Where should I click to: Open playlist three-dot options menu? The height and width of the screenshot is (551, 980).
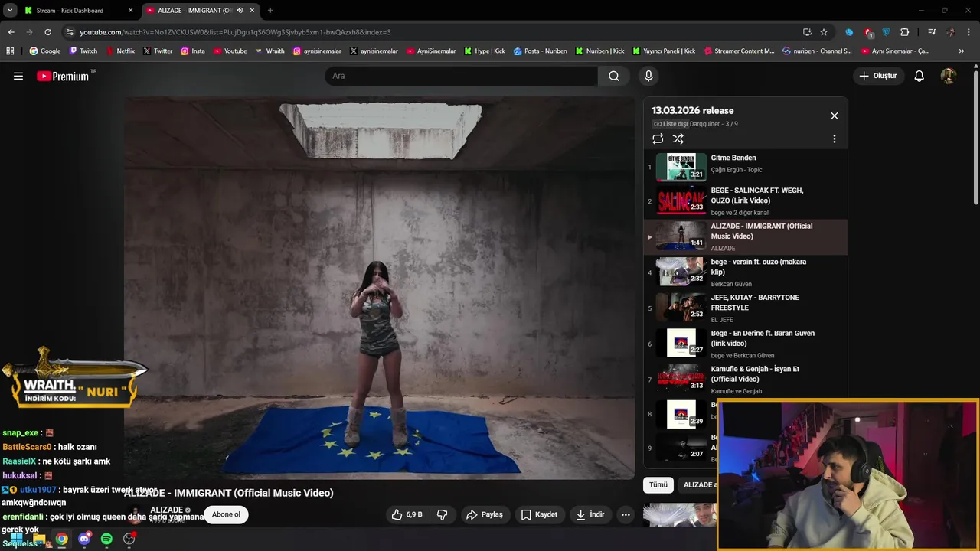click(835, 139)
